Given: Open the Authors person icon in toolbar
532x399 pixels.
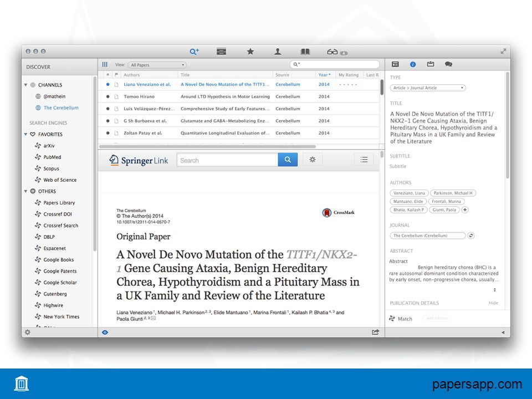Looking at the screenshot, I should (278, 52).
